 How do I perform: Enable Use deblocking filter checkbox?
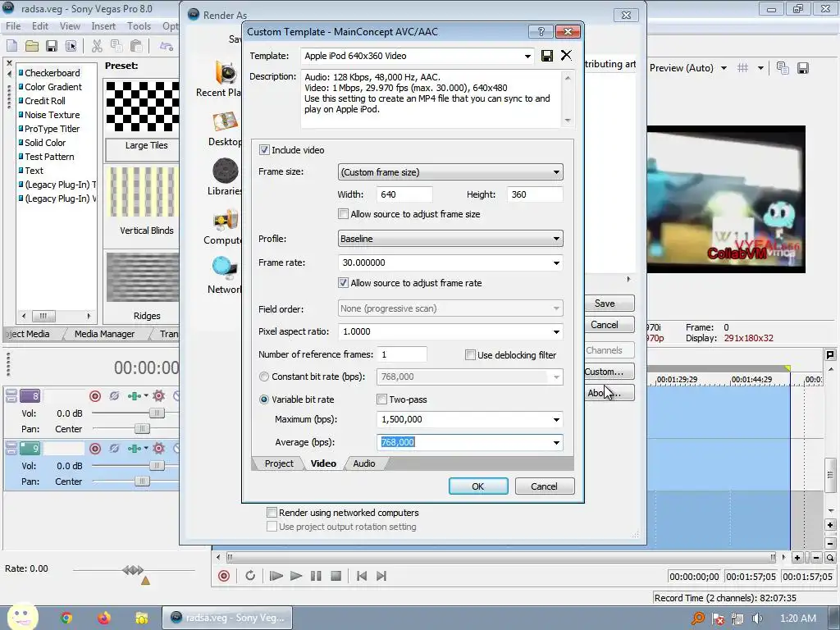coord(470,354)
